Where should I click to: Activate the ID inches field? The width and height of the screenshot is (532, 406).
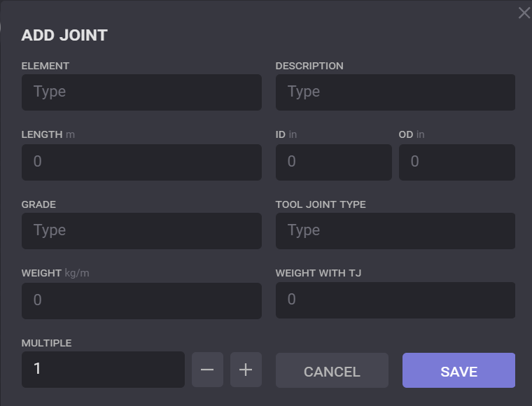click(x=333, y=162)
